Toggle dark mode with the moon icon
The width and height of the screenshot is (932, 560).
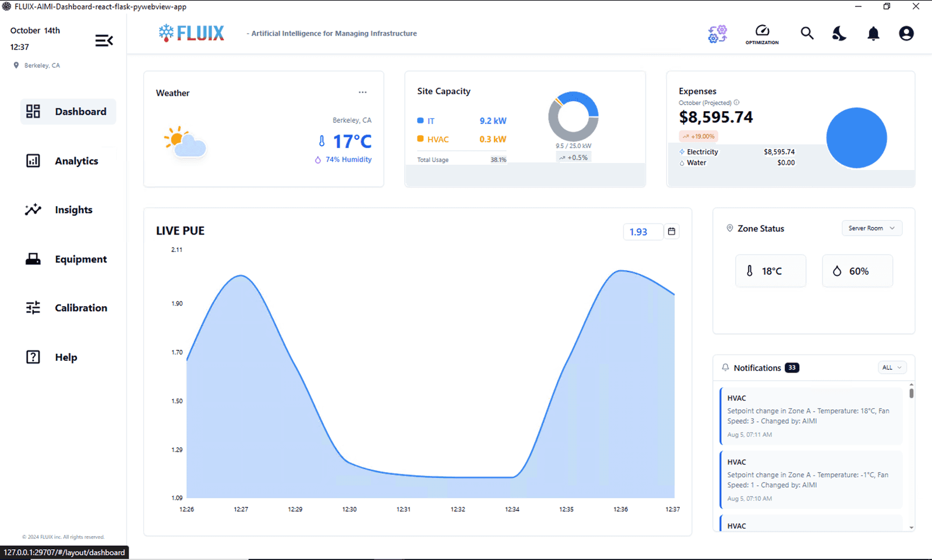point(839,33)
